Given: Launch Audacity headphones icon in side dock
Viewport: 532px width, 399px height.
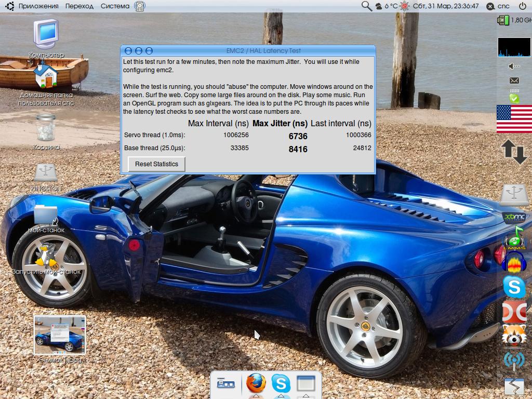Looking at the screenshot, I should click(514, 262).
